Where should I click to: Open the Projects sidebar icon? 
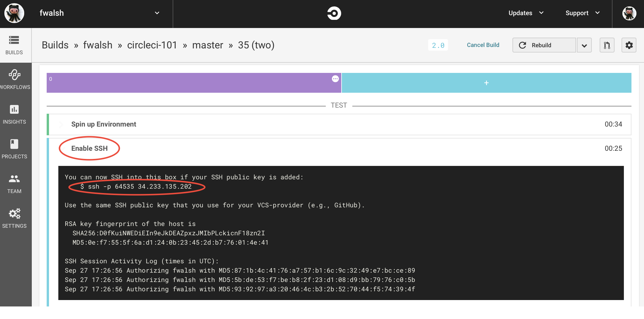click(14, 149)
